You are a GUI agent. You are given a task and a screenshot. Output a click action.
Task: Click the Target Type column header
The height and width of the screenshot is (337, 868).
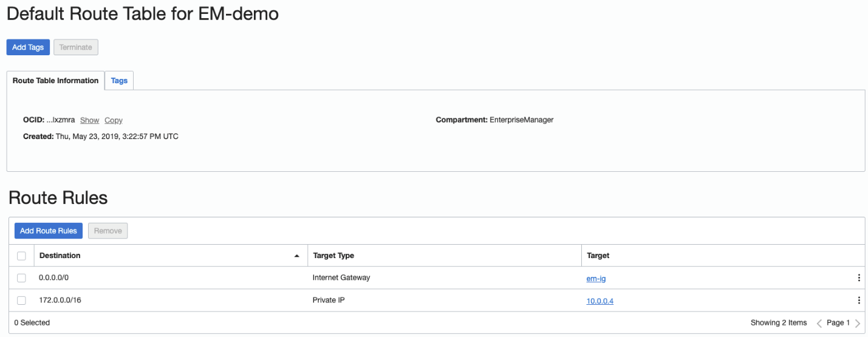pos(333,256)
